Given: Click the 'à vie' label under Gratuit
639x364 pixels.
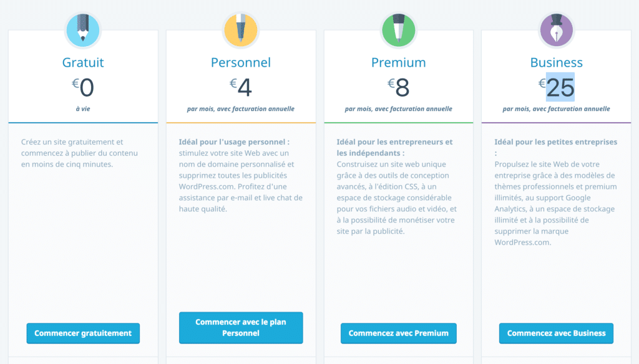Looking at the screenshot, I should click(83, 108).
